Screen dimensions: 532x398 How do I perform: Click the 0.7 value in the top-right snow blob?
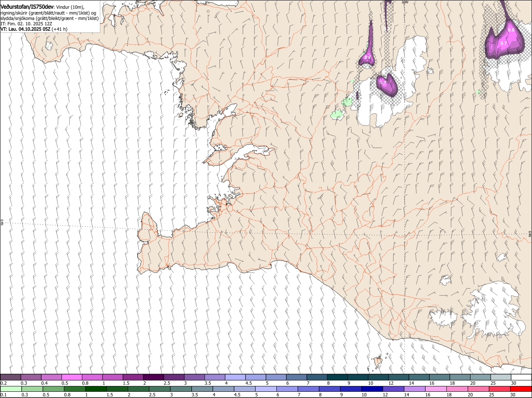click(503, 43)
